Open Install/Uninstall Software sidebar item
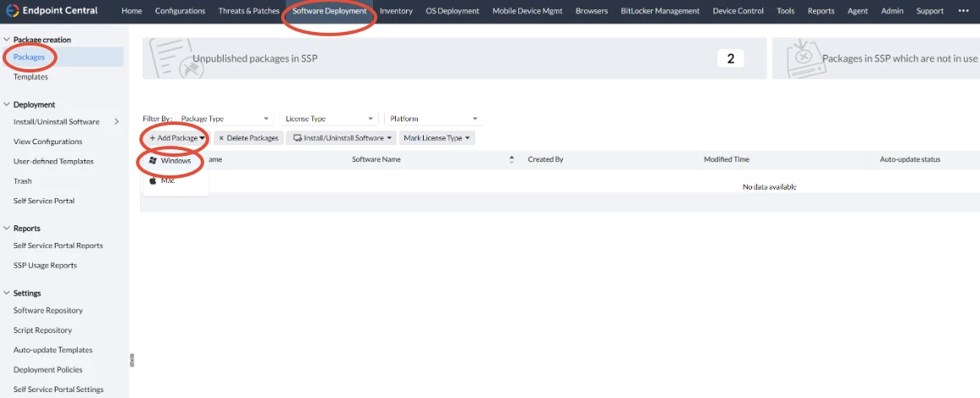Screen dimensions: 980x398 tap(57, 121)
